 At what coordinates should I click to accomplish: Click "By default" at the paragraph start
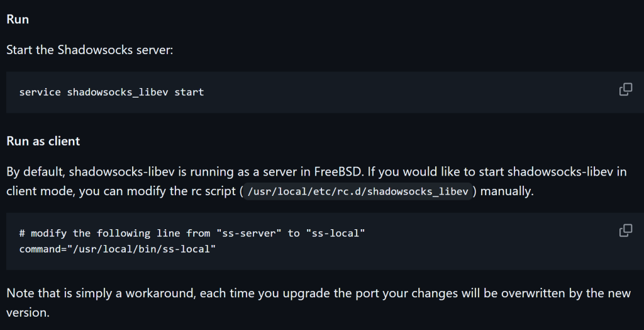(33, 171)
